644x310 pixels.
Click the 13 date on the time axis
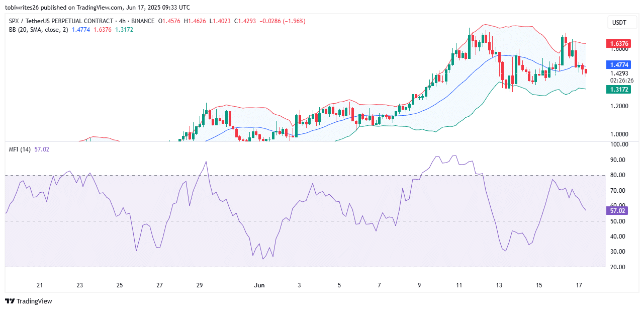[499, 285]
